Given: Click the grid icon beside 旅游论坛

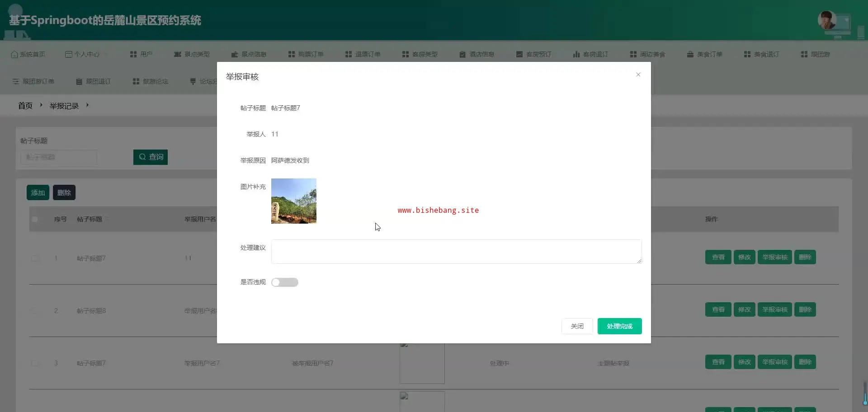Looking at the screenshot, I should tap(136, 81).
